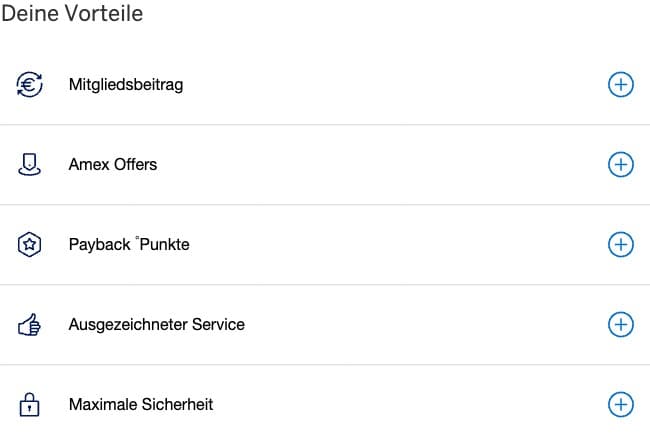The width and height of the screenshot is (650, 446).
Task: Click the euro refresh icon beside Mitgliedsbeitrag
Action: [30, 85]
